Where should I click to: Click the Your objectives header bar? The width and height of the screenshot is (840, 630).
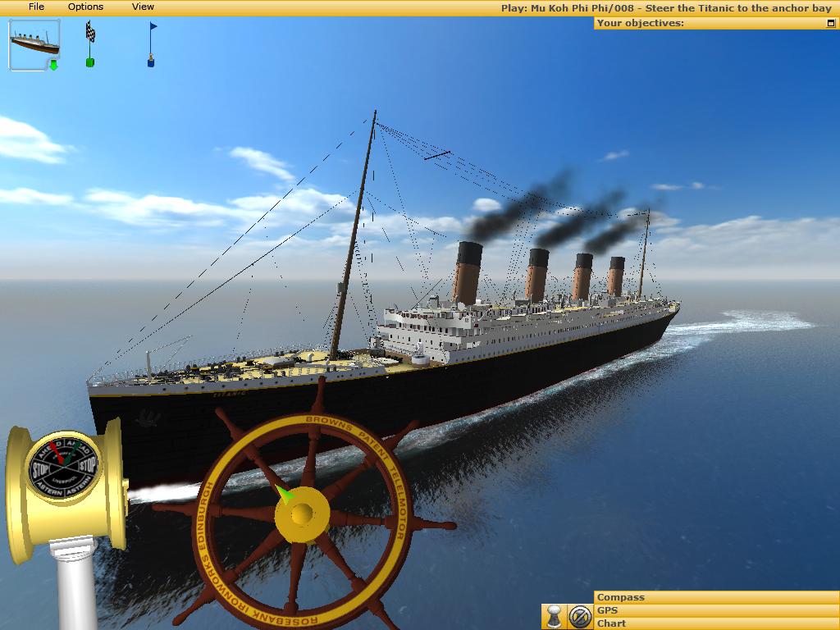[717, 23]
